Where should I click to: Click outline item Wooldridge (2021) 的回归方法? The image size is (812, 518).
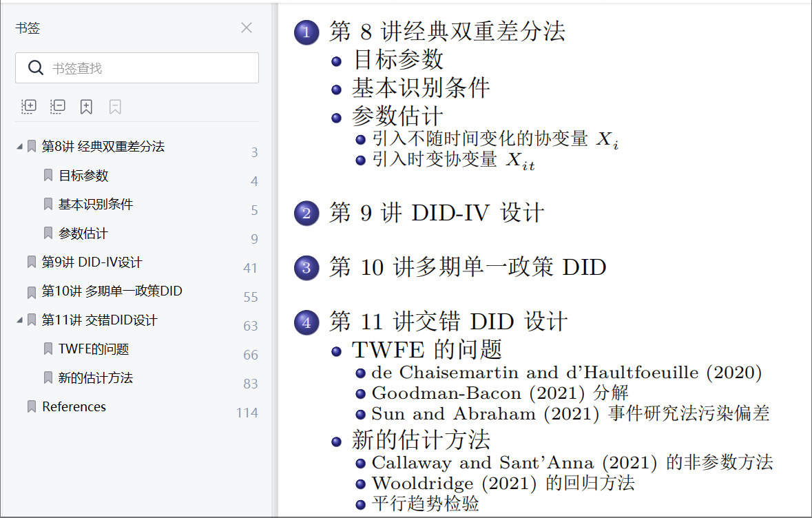(x=503, y=484)
